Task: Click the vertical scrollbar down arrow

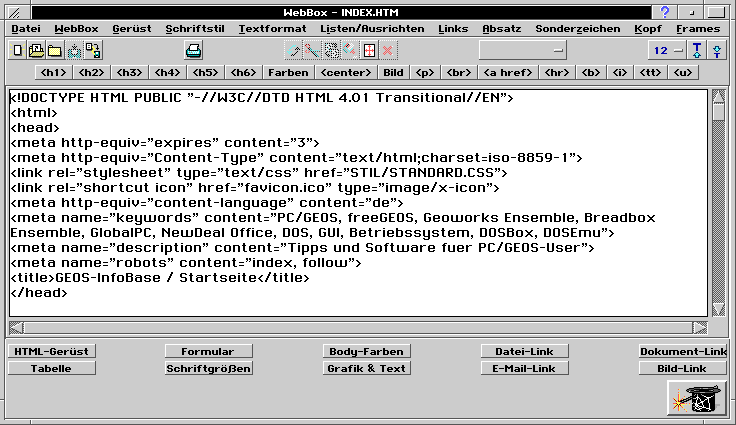Action: pos(718,309)
